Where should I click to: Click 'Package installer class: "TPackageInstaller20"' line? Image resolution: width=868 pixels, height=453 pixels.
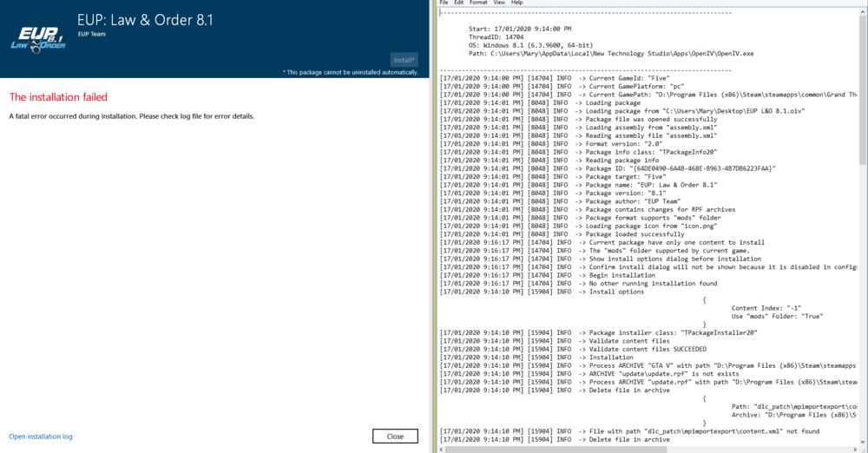click(598, 333)
